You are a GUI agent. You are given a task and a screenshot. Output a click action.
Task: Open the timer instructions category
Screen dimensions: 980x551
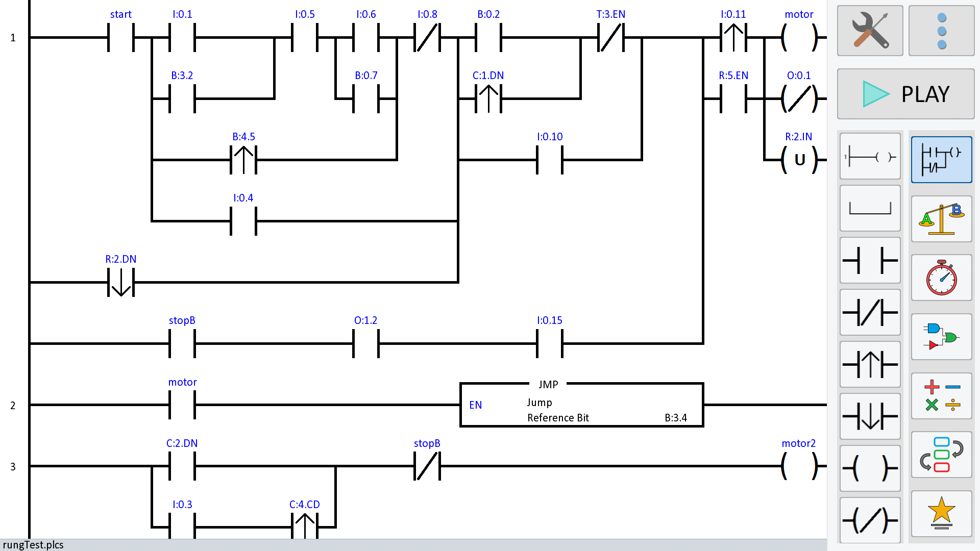[x=941, y=278]
